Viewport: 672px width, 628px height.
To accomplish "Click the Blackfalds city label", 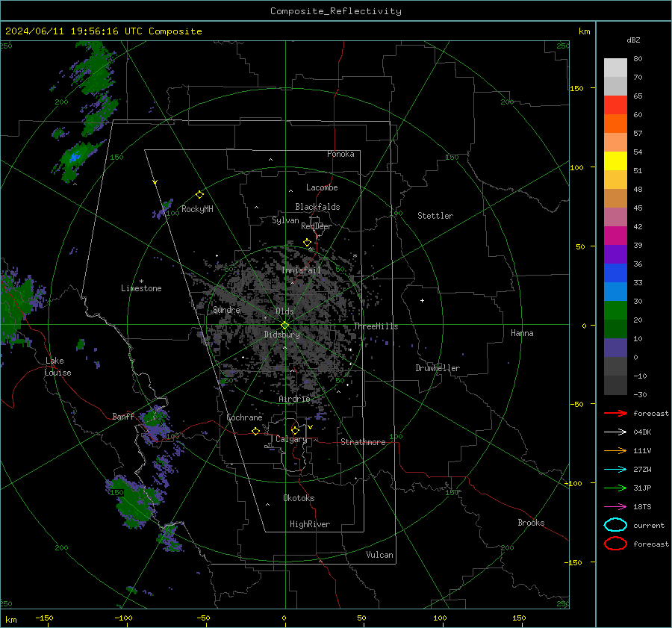I will [x=317, y=207].
